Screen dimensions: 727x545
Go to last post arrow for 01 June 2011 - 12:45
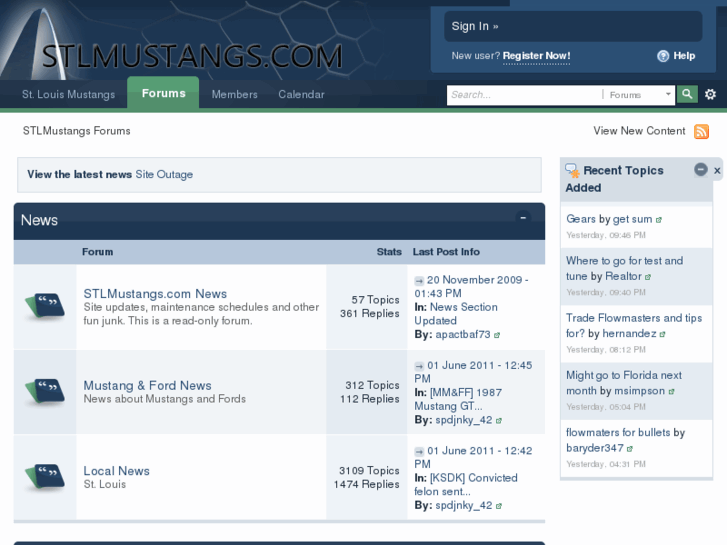click(x=419, y=366)
